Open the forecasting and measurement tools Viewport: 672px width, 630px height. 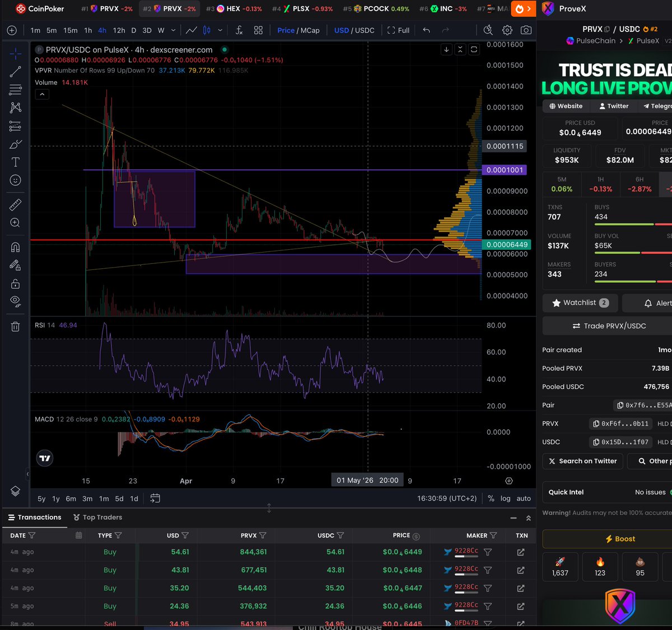15,125
